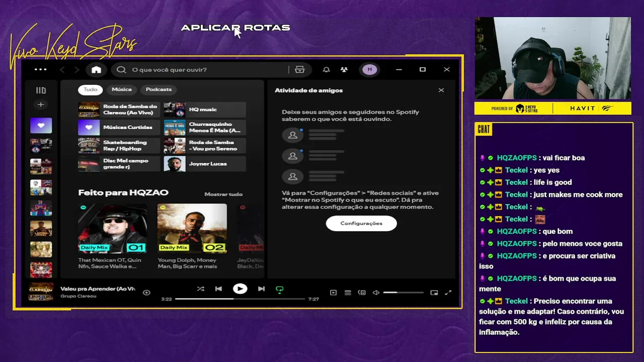The width and height of the screenshot is (644, 362).
Task: Open 'Disc Mel campo grande rj' tile
Action: point(119,164)
